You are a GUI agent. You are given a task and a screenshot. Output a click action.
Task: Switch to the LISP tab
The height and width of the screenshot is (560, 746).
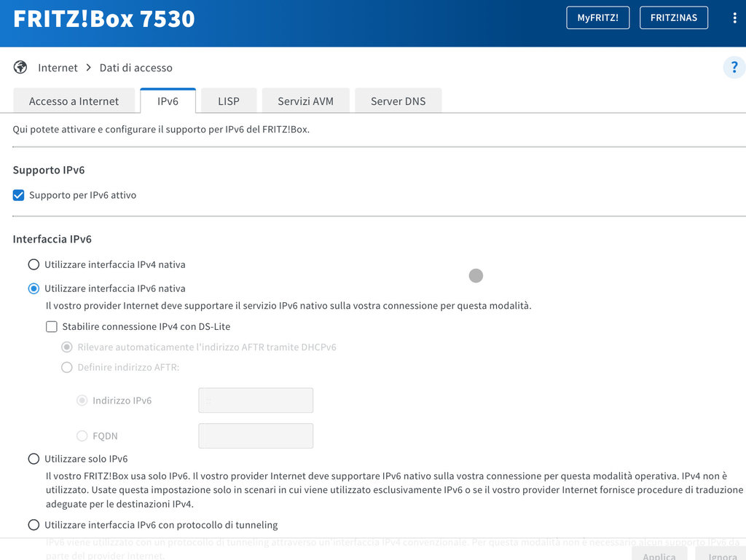pos(229,100)
